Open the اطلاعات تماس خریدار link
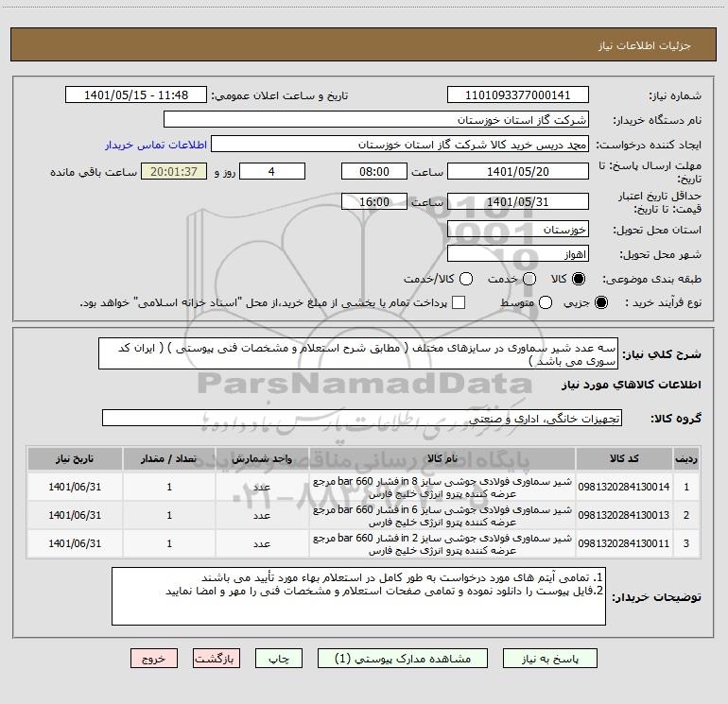This screenshot has height=704, width=728. tap(156, 145)
